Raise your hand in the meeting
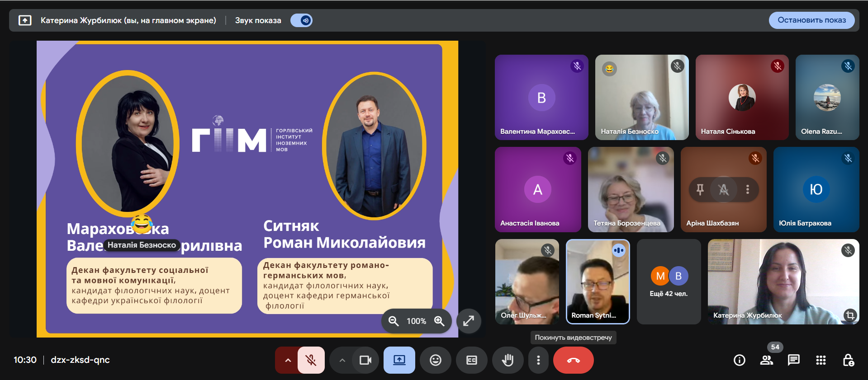The height and width of the screenshot is (380, 868). (508, 360)
